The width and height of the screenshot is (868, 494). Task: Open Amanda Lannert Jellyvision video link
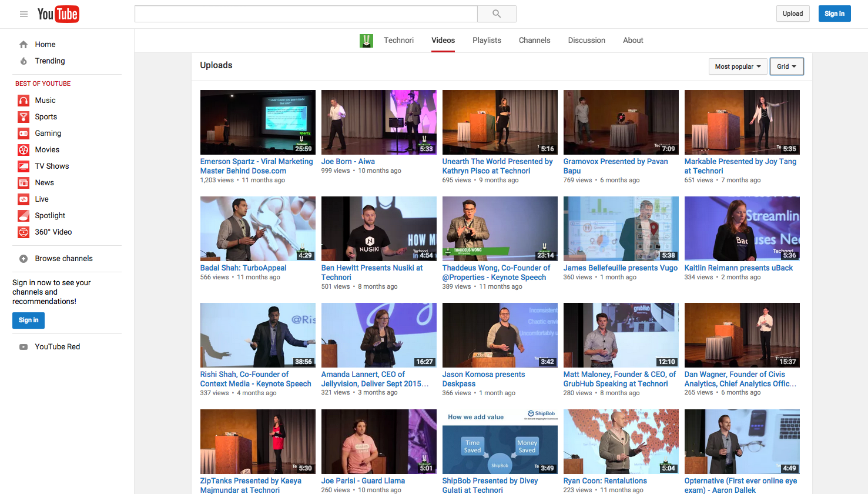(375, 379)
